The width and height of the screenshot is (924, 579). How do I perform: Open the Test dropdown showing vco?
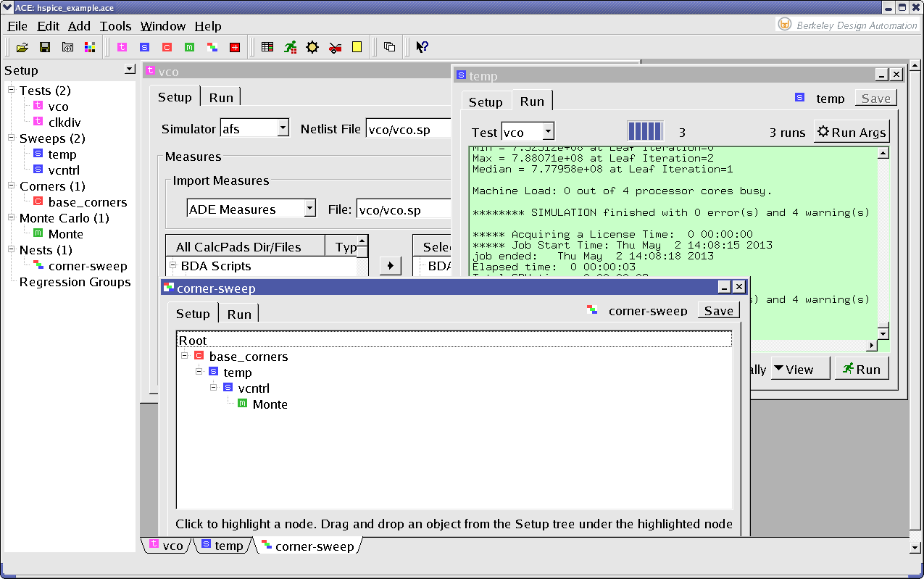click(x=548, y=132)
